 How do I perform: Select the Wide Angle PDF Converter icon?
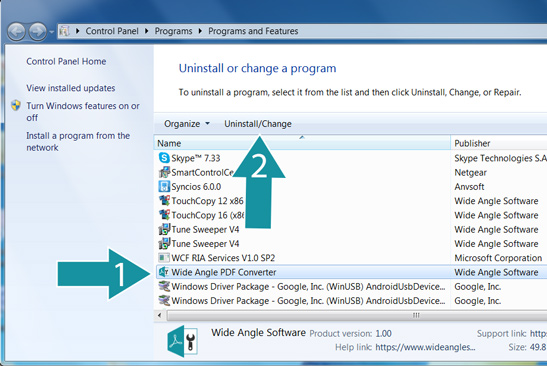(163, 272)
